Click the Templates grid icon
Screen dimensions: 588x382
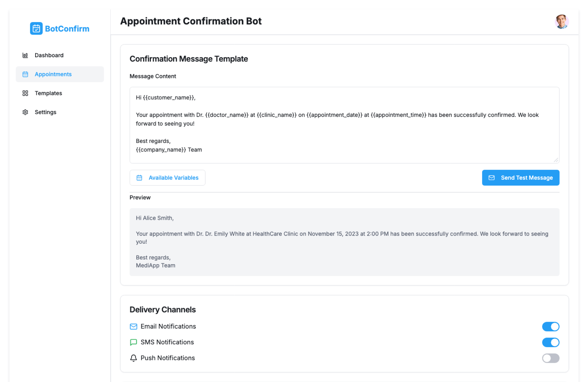(x=25, y=93)
